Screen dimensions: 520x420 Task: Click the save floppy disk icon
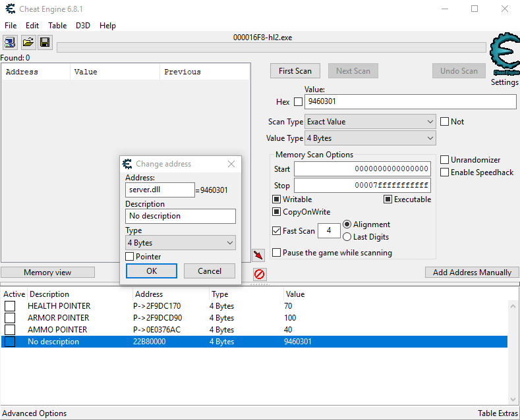(45, 43)
